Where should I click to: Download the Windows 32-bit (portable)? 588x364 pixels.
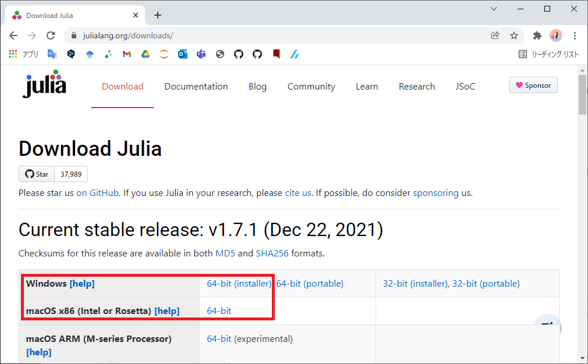pyautogui.click(x=486, y=284)
